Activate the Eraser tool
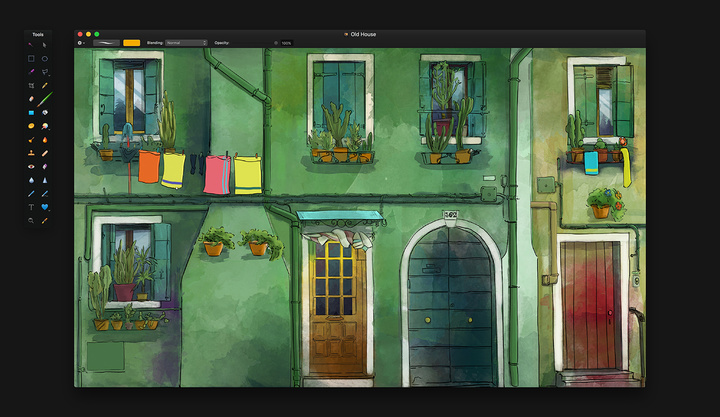Viewport: 720px width, 417px height. click(31, 99)
